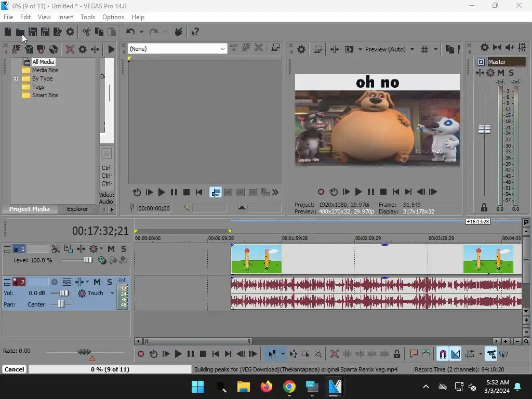Mute the Master bus
Viewport: 532px width, 399px height.
(x=501, y=73)
